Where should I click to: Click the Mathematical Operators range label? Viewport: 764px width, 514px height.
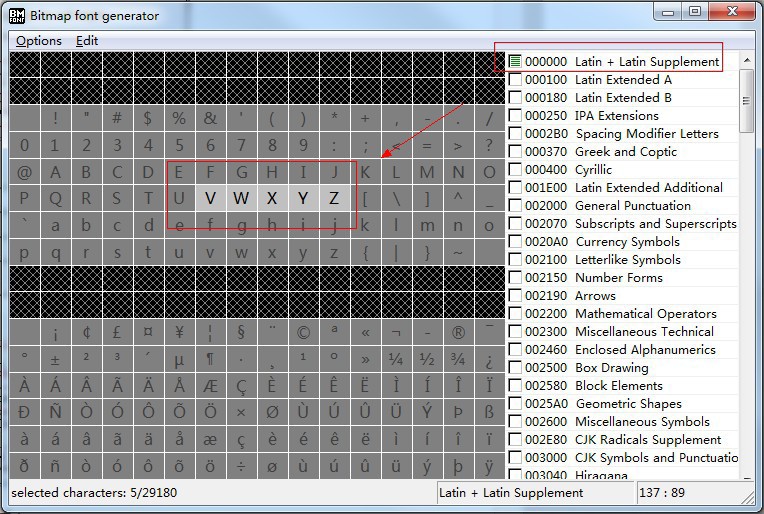coord(645,314)
